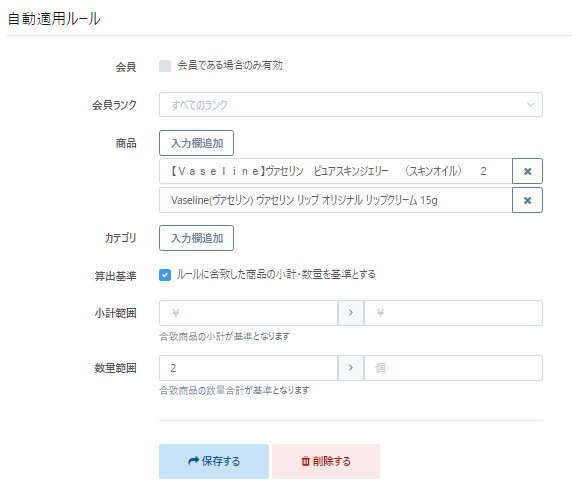Click the 数量範囲 maximum 個 field
The width and height of the screenshot is (572, 486).
point(453,368)
